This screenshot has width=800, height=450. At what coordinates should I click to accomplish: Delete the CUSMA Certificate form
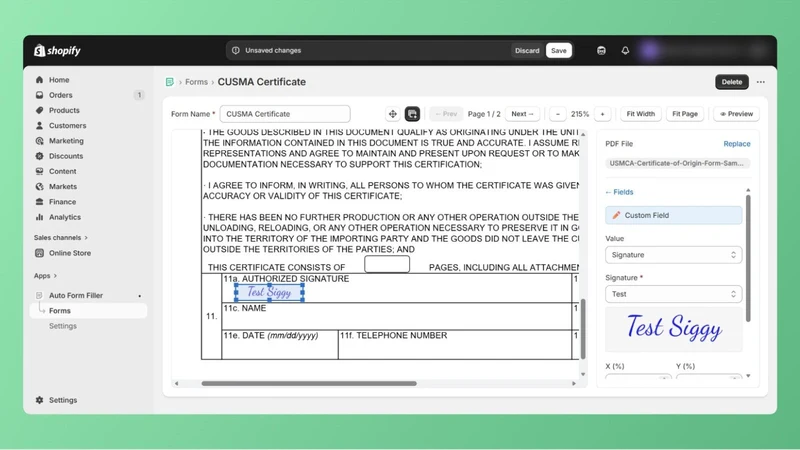[x=732, y=82]
